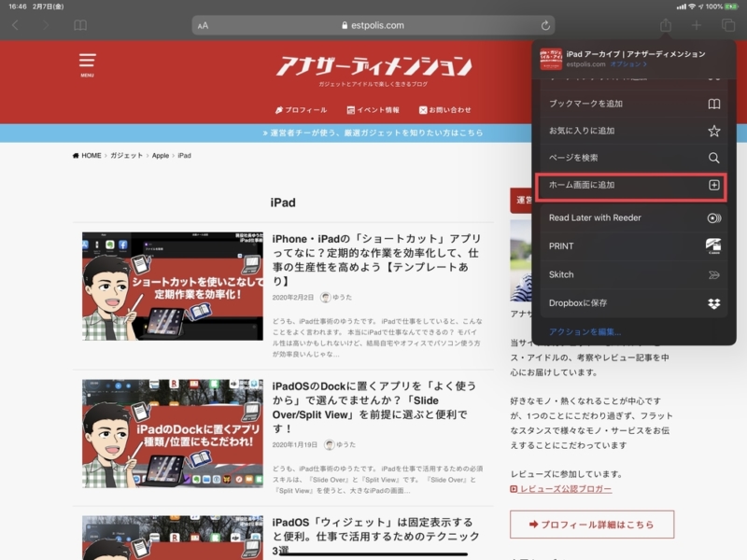
Task: Open the hamburger MENU icon
Action: [x=87, y=64]
